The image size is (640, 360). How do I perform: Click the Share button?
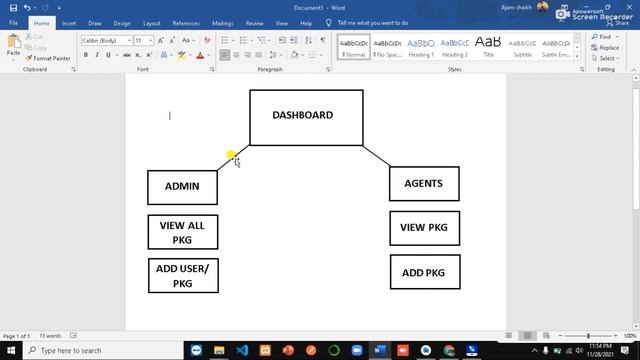[618, 23]
